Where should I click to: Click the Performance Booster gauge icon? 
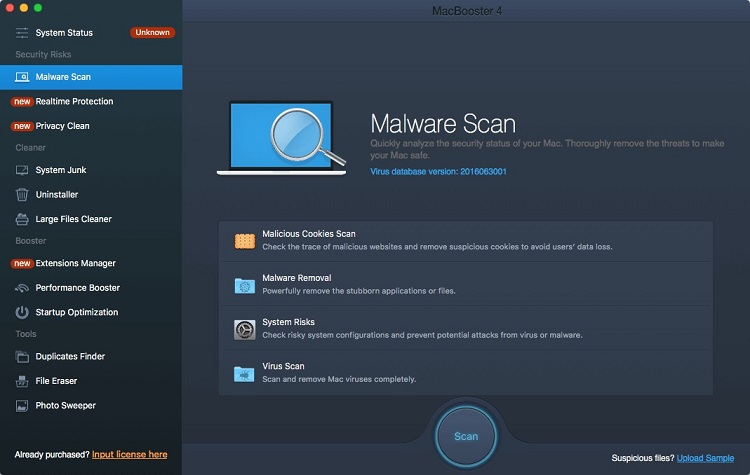(22, 288)
